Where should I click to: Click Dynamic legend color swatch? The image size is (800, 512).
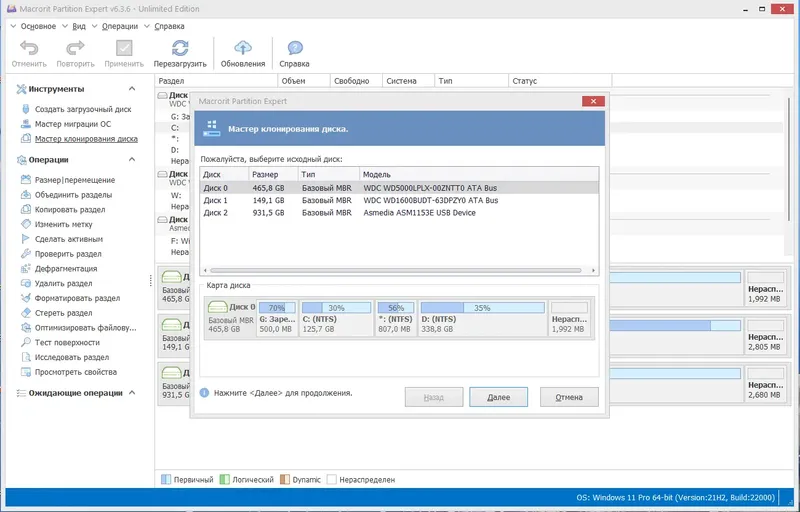(x=285, y=479)
